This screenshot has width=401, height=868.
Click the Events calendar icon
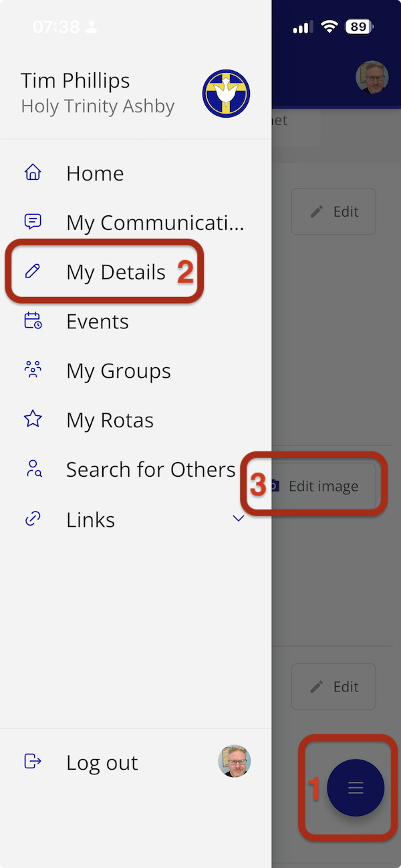point(33,321)
